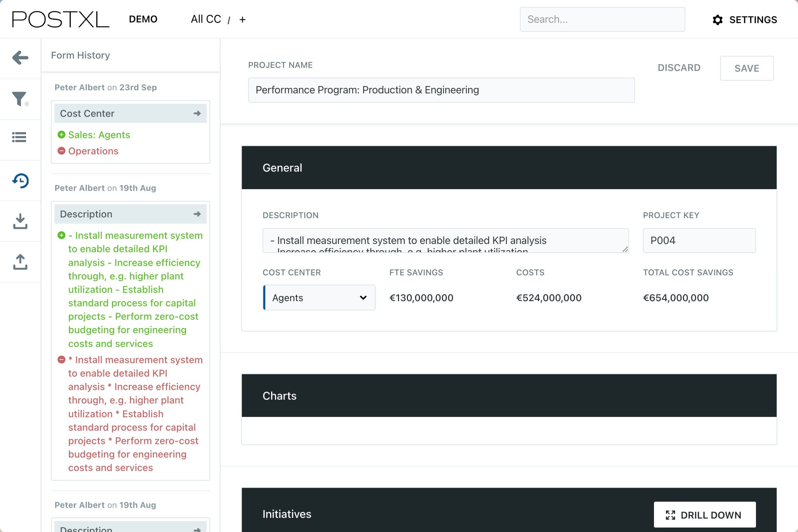
Task: Open the filter funnel sidebar icon
Action: [20, 99]
